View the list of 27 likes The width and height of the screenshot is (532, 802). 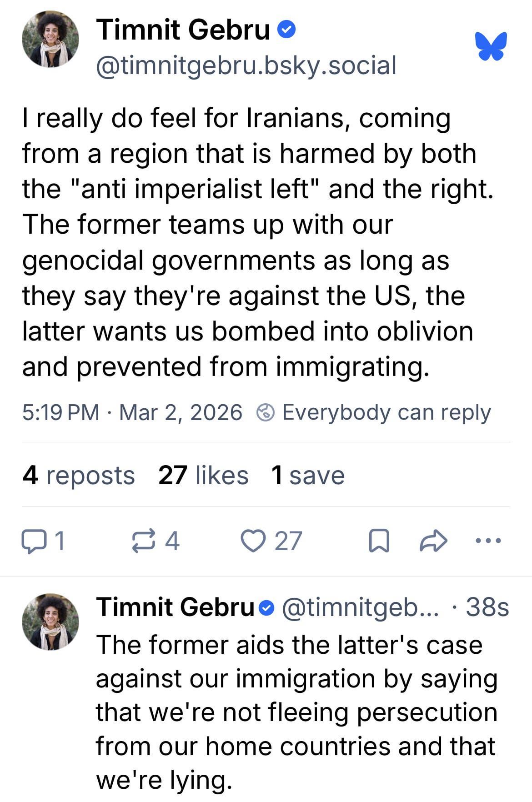tap(203, 476)
